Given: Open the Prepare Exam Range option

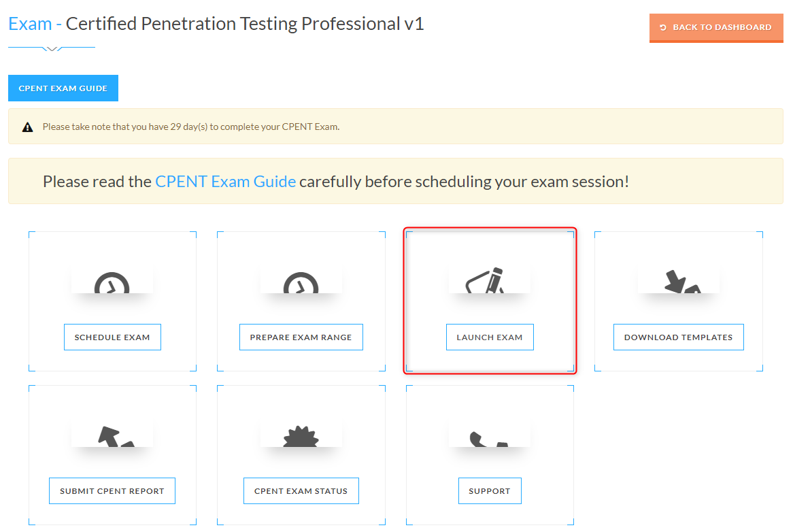Looking at the screenshot, I should click(x=301, y=337).
